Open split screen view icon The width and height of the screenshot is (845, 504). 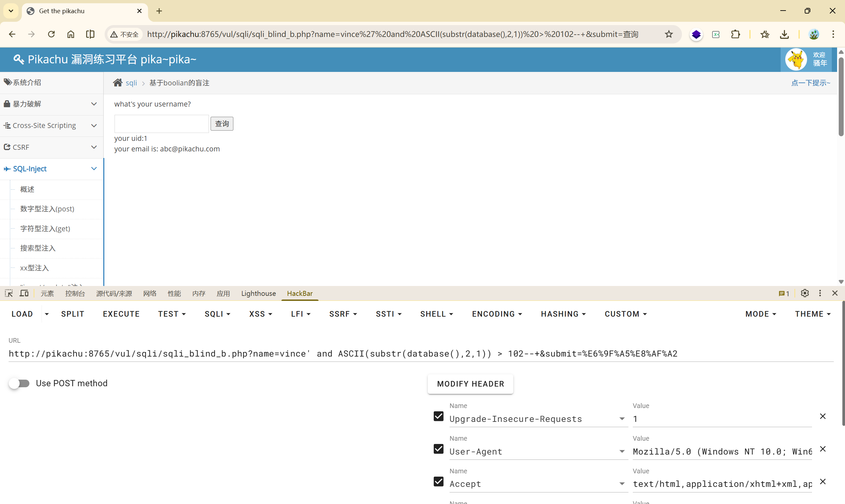[x=90, y=34]
